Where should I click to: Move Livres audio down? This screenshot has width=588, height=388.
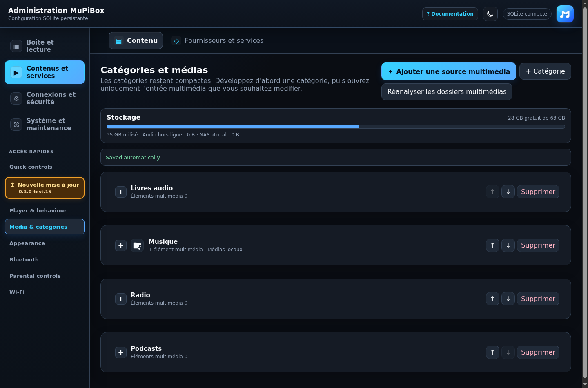[x=508, y=192]
